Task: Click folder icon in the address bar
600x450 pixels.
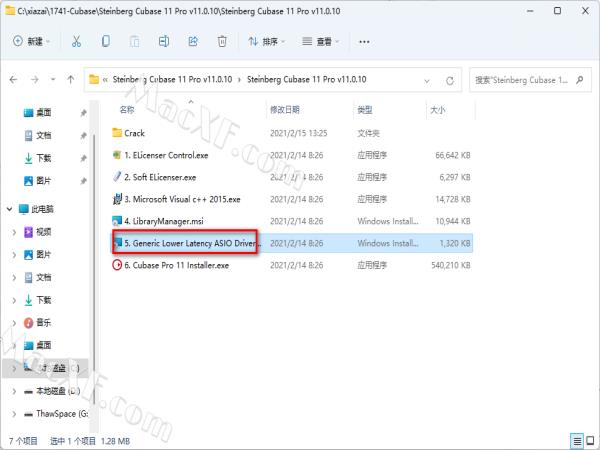Action: 94,80
